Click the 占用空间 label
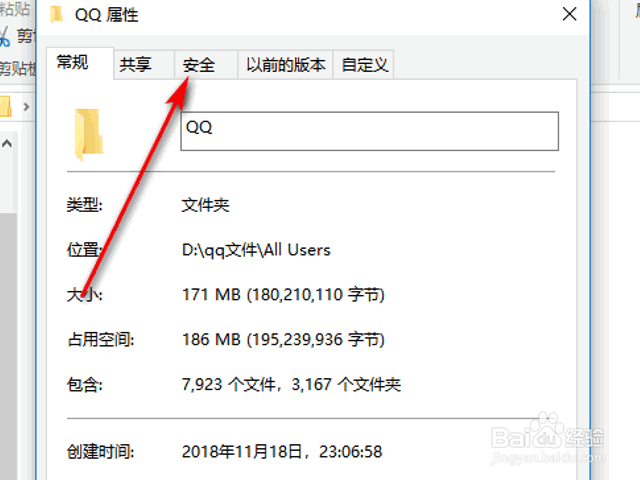This screenshot has width=640, height=480. [x=101, y=340]
